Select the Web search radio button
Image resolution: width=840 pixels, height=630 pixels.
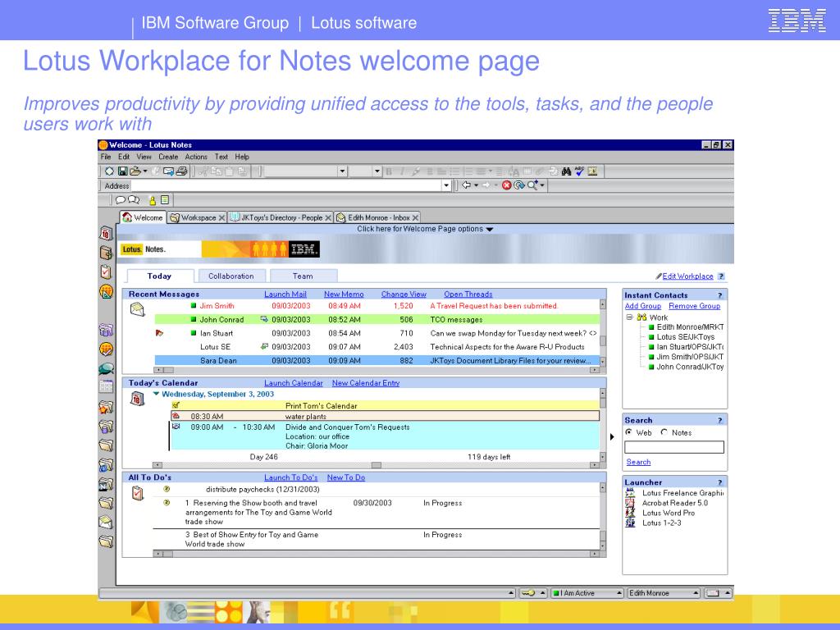[629, 432]
